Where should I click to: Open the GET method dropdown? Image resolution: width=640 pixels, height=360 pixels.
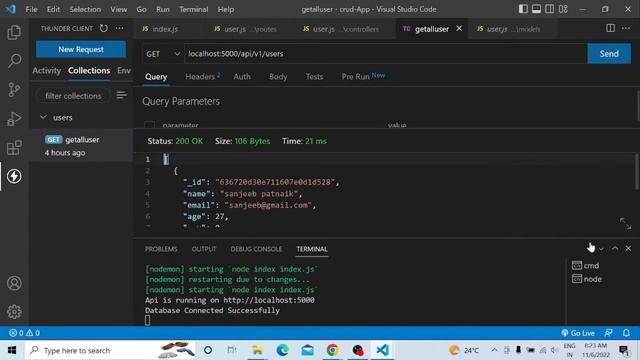[163, 54]
